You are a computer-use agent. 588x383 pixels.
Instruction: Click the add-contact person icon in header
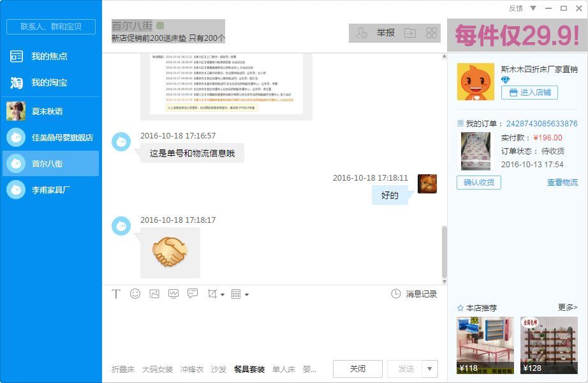click(362, 33)
